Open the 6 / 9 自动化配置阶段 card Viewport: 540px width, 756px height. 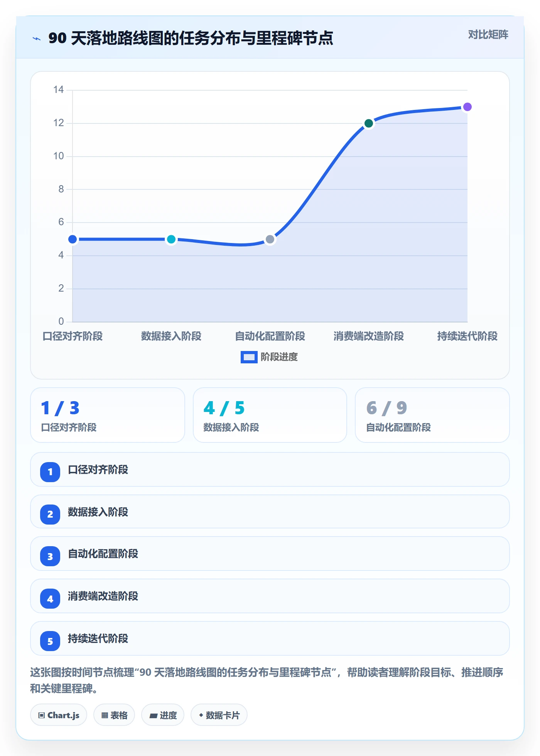point(432,415)
